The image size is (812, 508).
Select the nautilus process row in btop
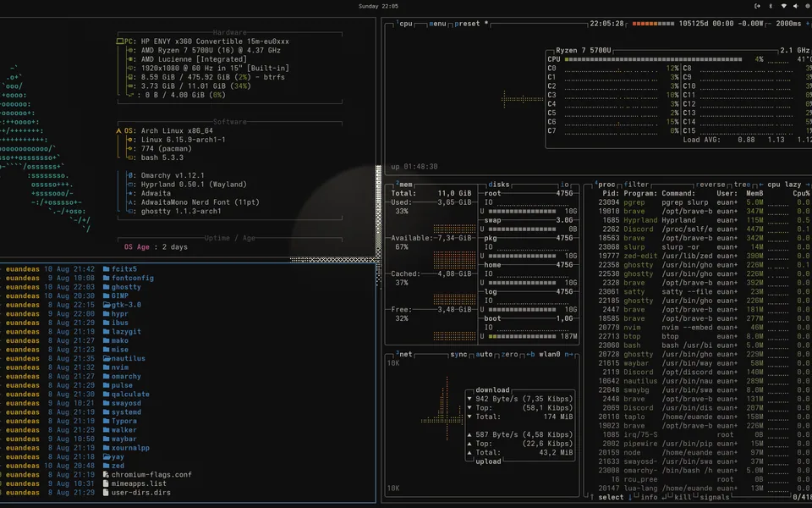pyautogui.click(x=703, y=380)
